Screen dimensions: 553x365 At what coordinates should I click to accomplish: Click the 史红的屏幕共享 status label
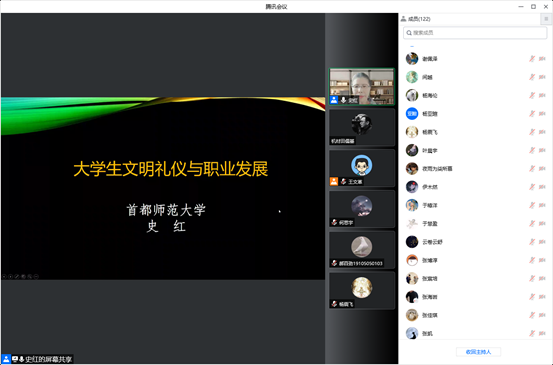(x=48, y=359)
